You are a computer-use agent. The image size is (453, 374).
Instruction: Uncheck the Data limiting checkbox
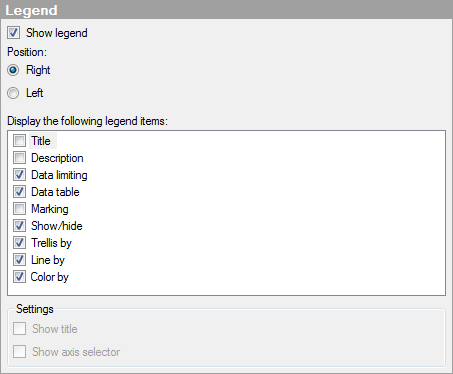coord(19,175)
